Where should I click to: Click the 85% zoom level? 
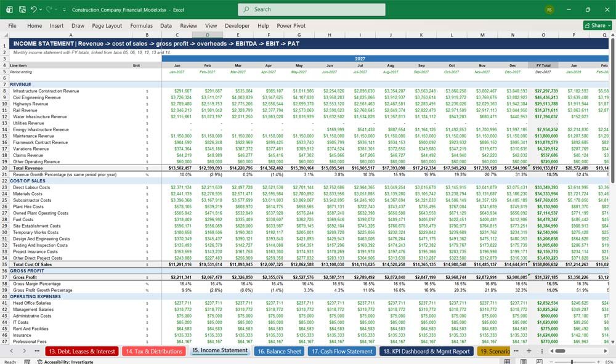click(609, 362)
